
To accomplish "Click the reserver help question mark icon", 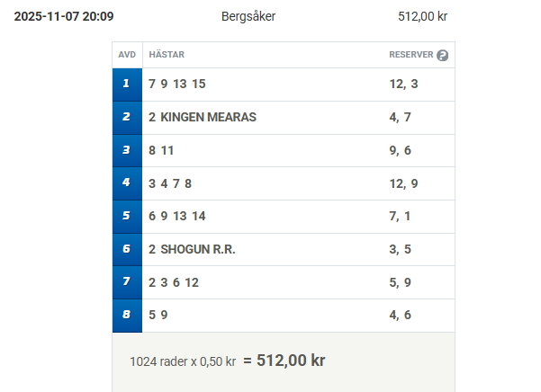I will tap(442, 55).
